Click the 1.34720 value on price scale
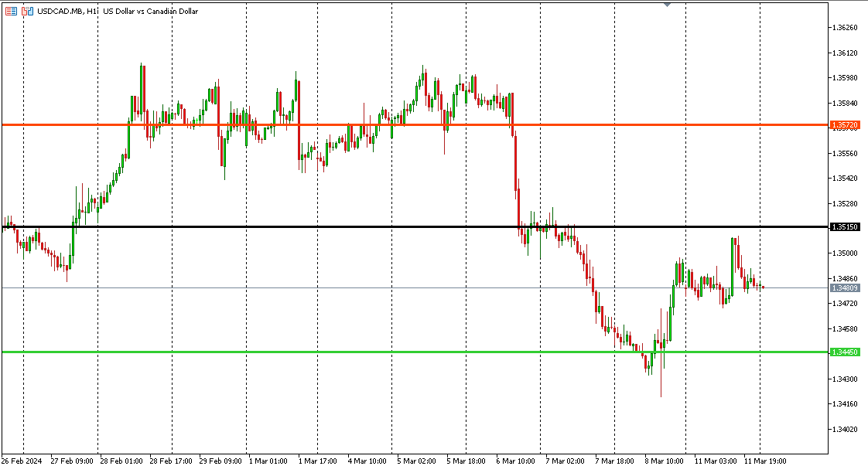868x466 pixels. [x=846, y=304]
